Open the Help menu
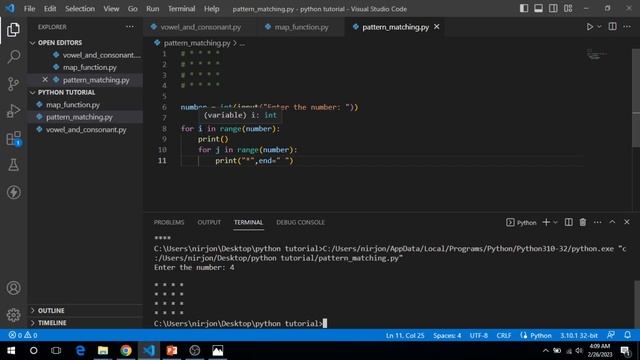This screenshot has width=640, height=360. coord(211,9)
